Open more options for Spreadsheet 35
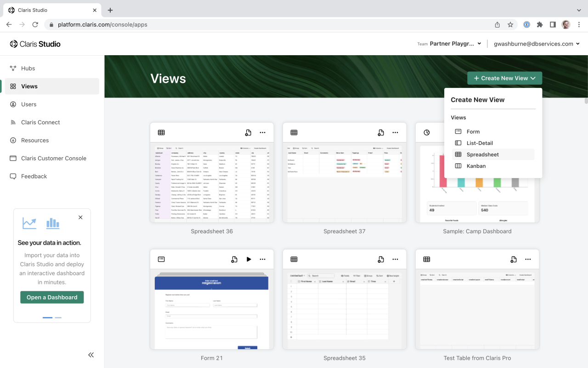This screenshot has width=588, height=368. click(395, 259)
